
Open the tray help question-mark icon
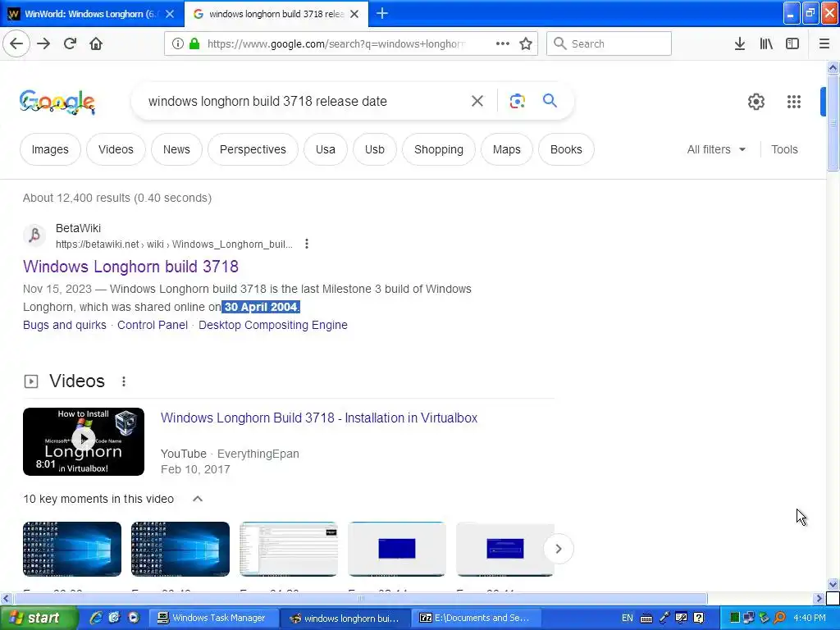[699, 619]
